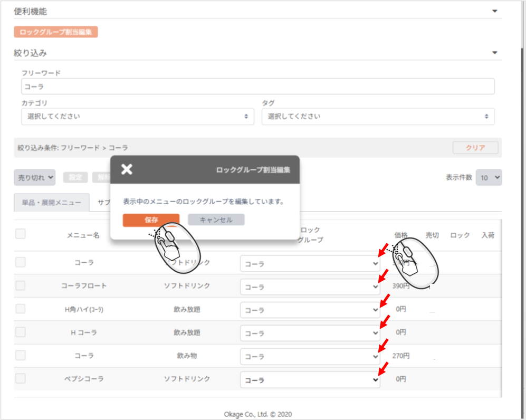Collapse the 便利機能 section arrow
526x420 pixels.
494,11
